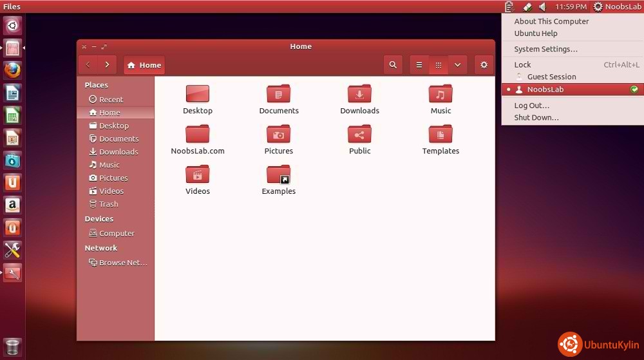Expand the view options dropdown arrow
Image resolution: width=644 pixels, height=360 pixels.
pos(457,65)
